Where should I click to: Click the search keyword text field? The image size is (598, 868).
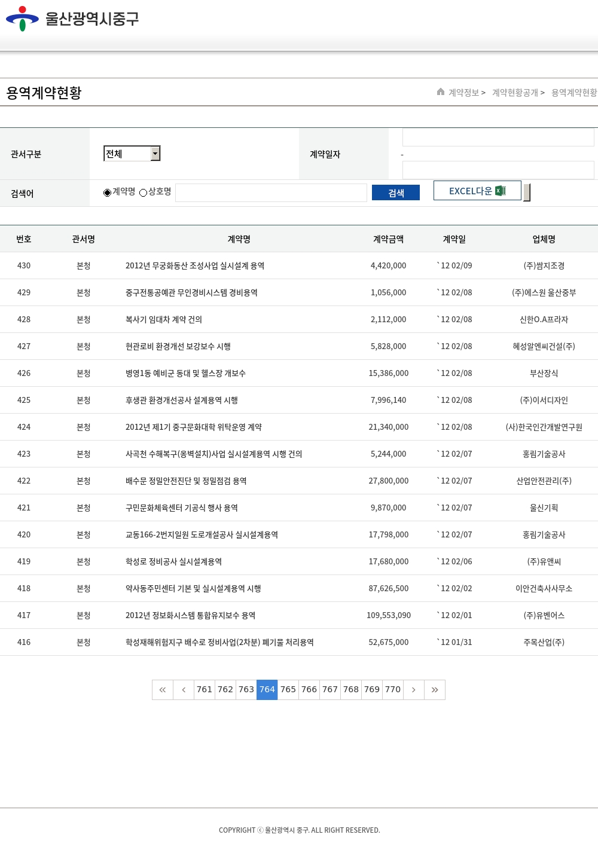coord(271,192)
